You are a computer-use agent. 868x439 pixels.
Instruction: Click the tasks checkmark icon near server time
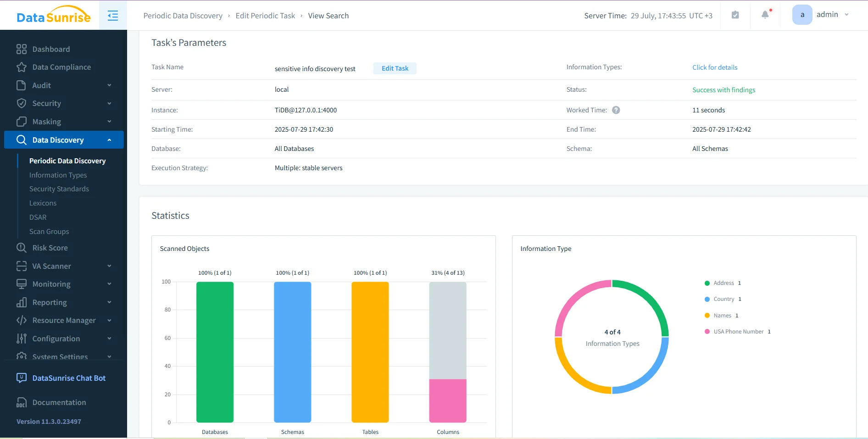(x=735, y=15)
